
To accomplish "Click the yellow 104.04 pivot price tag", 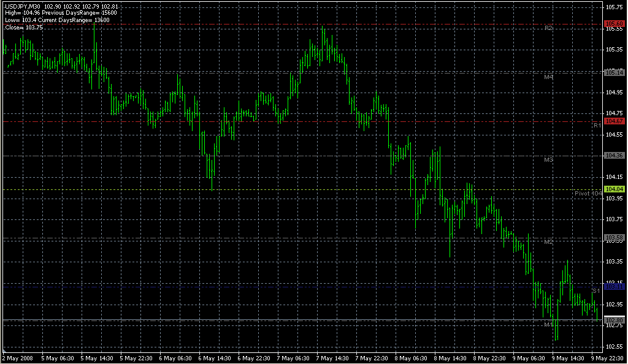I will pyautogui.click(x=614, y=189).
